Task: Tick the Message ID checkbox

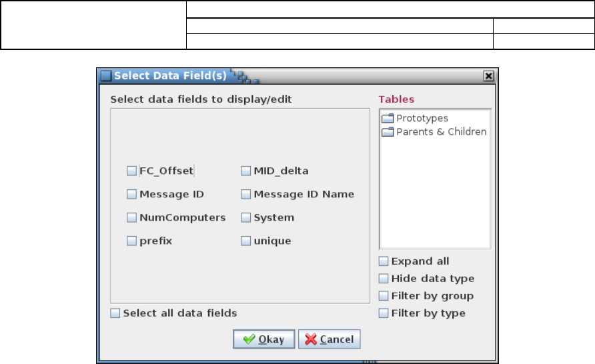Action: pyautogui.click(x=131, y=195)
